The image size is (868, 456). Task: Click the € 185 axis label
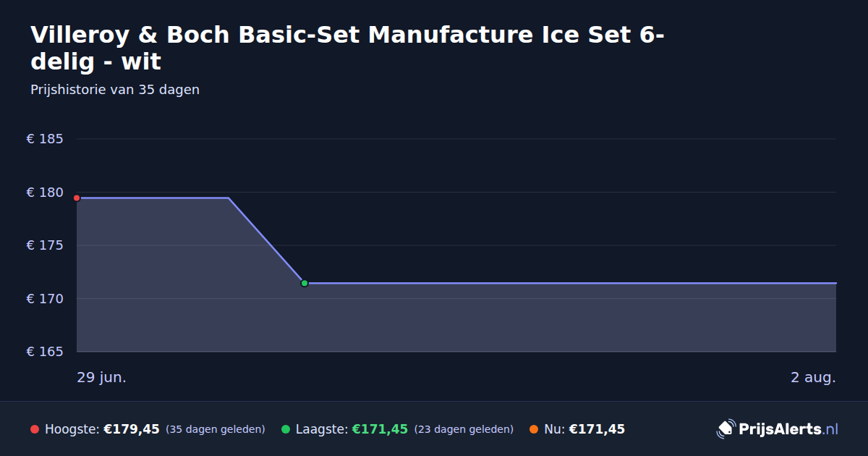point(45,139)
